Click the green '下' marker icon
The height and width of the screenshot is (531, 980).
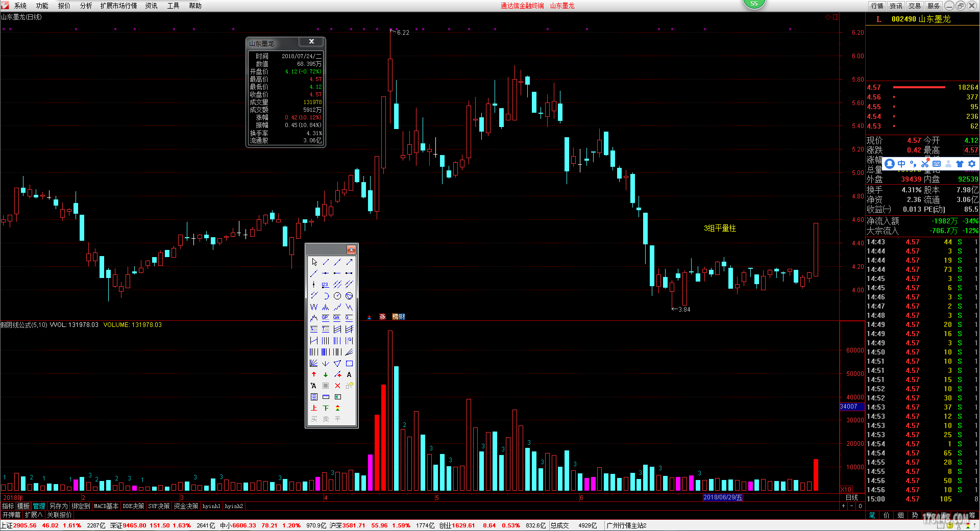326,408
